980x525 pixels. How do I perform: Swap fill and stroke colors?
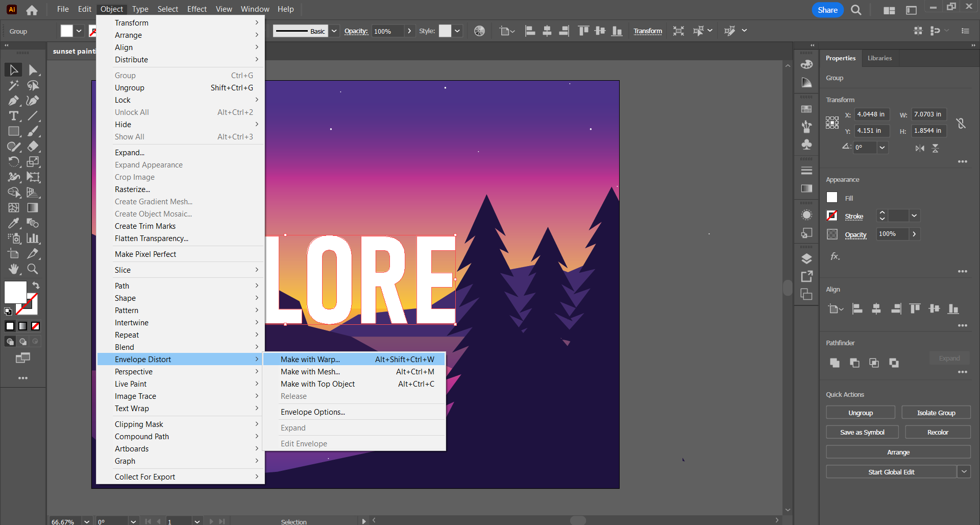(36, 285)
